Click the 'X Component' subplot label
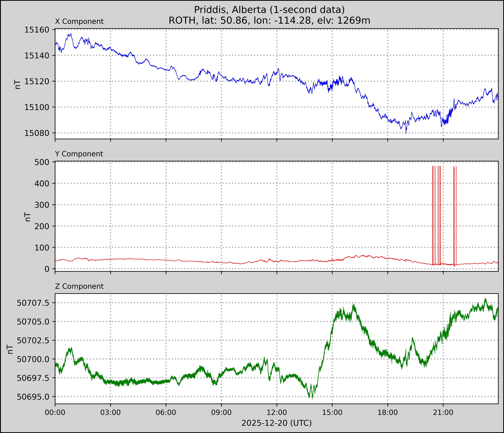This screenshot has height=433, width=504. click(79, 21)
